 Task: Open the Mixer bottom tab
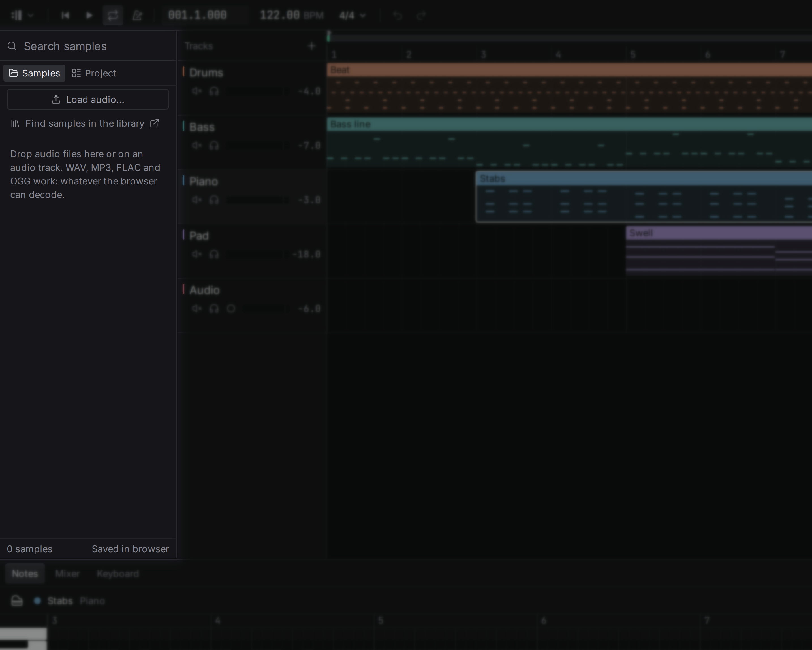tap(67, 574)
